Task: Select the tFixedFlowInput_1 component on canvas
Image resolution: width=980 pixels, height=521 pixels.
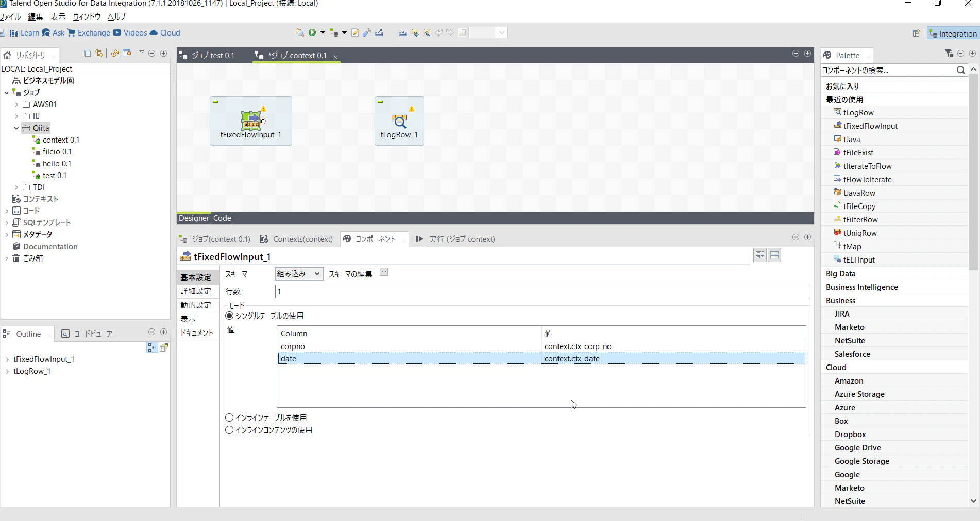Action: tap(251, 121)
